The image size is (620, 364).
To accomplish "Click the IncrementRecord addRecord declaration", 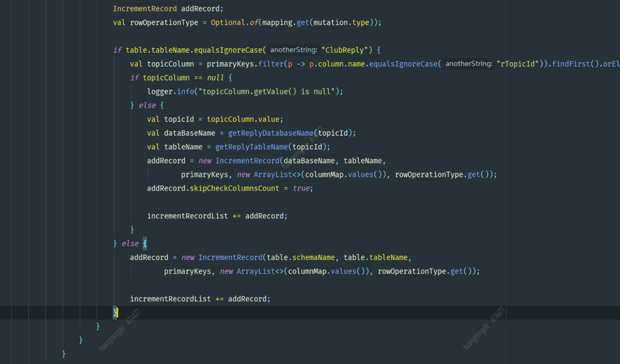I will tap(168, 9).
